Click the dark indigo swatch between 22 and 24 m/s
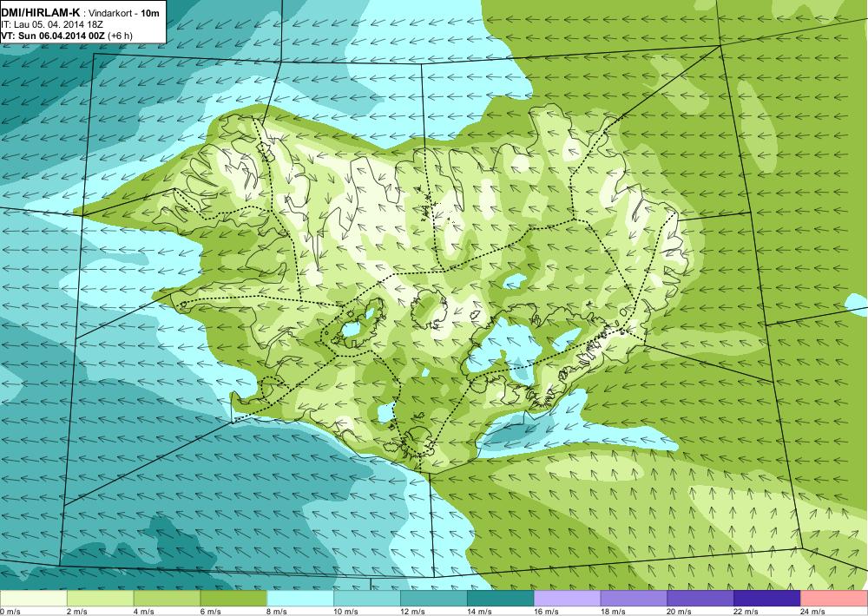The width and height of the screenshot is (868, 616). click(767, 599)
